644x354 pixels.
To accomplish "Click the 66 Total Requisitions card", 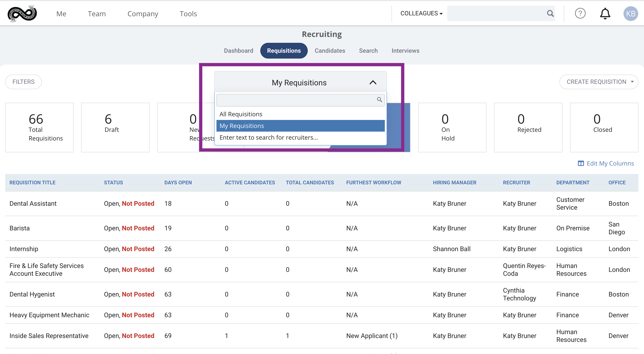I will point(39,128).
